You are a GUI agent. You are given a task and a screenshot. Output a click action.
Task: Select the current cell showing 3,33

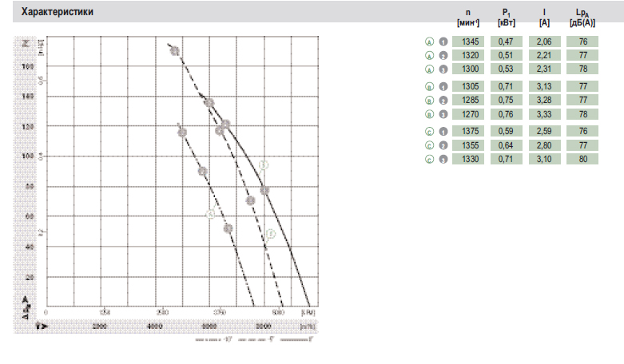[543, 115]
